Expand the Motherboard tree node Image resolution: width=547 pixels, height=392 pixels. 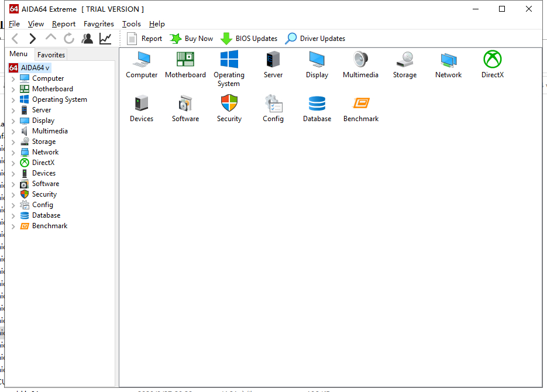click(13, 90)
